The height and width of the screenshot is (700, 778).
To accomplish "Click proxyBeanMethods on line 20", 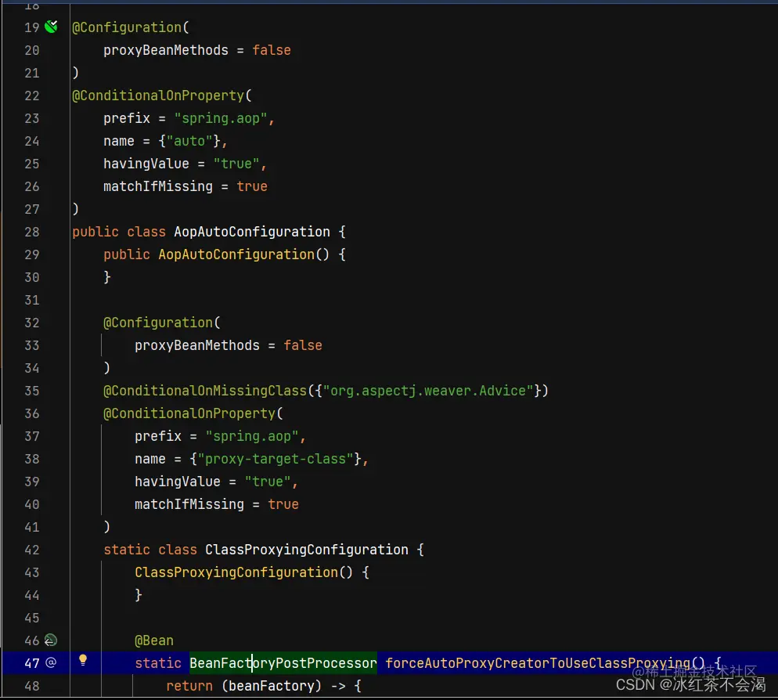I will [x=166, y=50].
